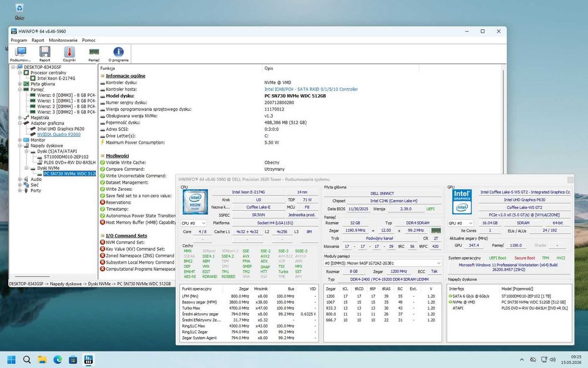Open the Podsumowanie summary toolbar icon
Image resolution: width=588 pixels, height=368 pixels.
[x=20, y=54]
